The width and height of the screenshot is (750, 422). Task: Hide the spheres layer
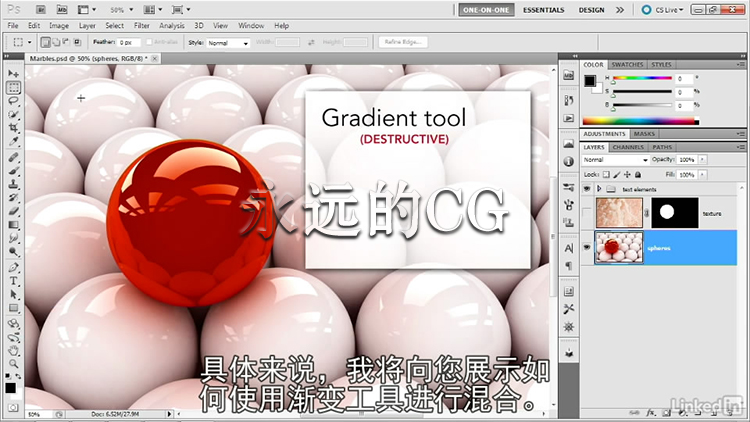[587, 247]
